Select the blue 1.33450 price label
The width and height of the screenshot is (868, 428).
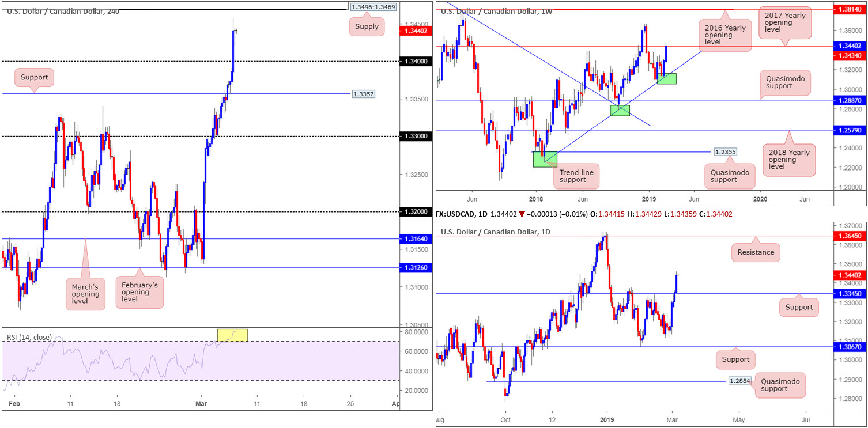[x=850, y=294]
